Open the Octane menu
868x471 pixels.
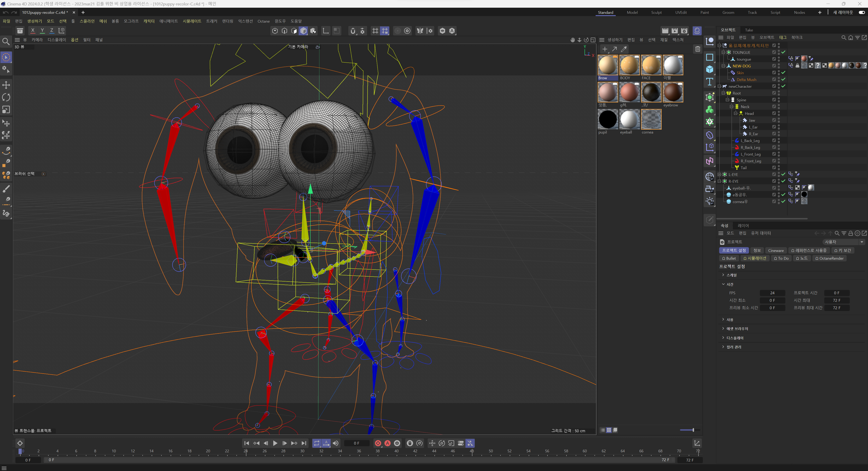(264, 21)
